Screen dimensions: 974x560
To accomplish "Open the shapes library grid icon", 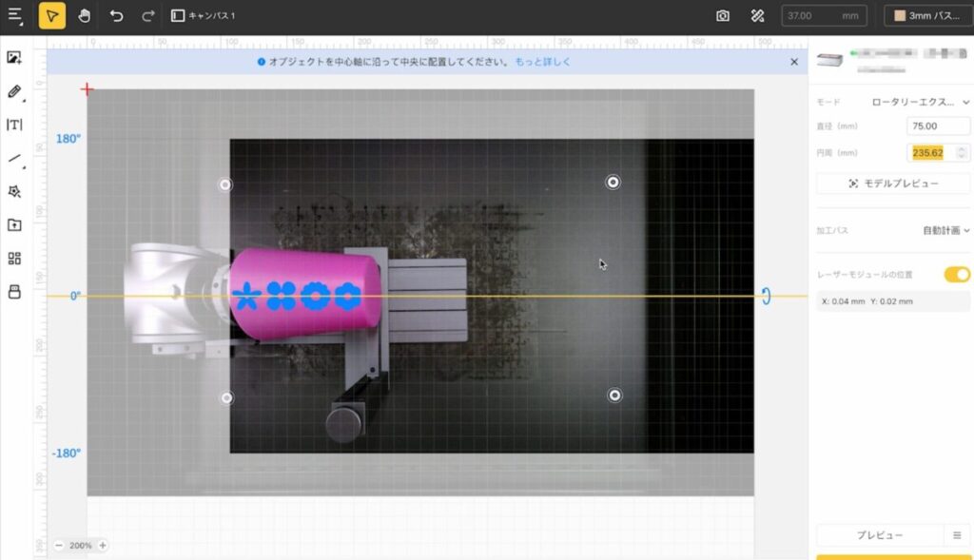I will [14, 259].
